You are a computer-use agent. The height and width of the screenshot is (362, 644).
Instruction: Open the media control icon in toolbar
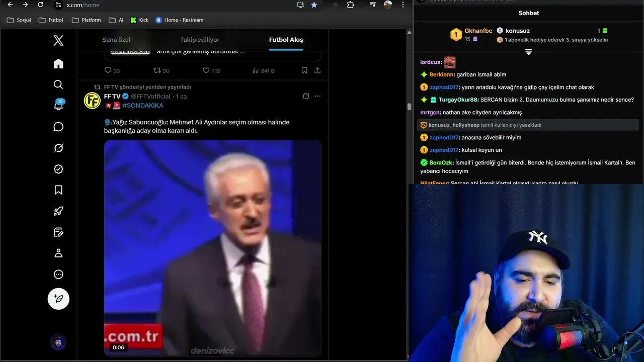click(372, 5)
